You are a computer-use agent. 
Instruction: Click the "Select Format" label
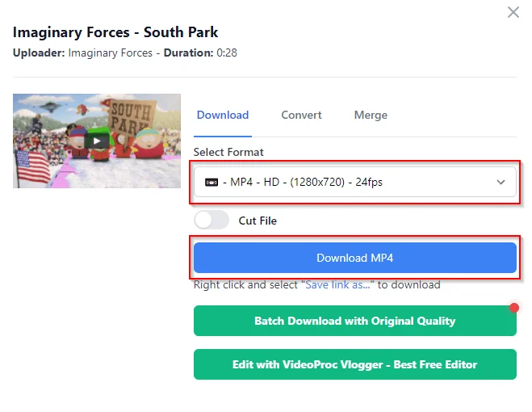point(228,152)
